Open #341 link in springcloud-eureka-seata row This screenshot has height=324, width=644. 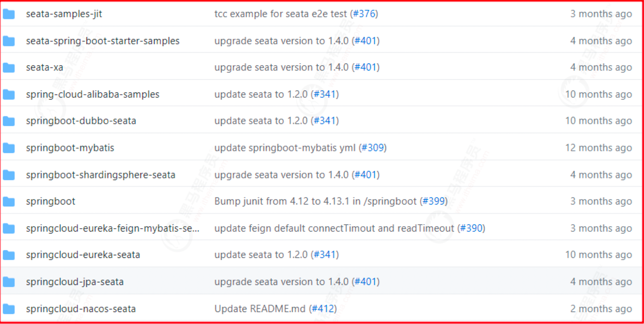(x=325, y=255)
